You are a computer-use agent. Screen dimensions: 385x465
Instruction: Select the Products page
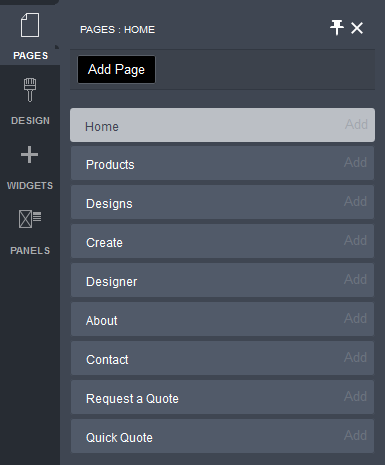coord(222,163)
